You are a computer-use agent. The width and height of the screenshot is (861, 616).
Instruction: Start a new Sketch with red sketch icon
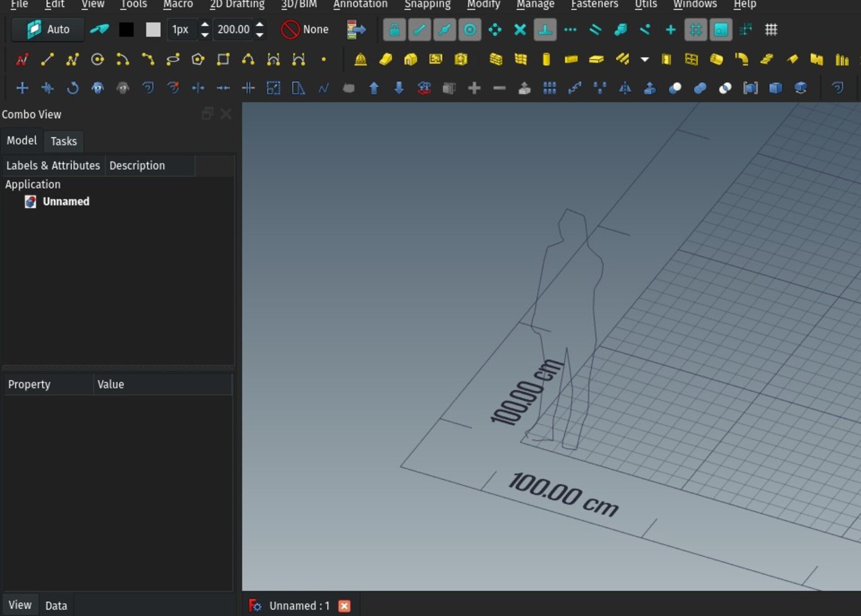[22, 59]
